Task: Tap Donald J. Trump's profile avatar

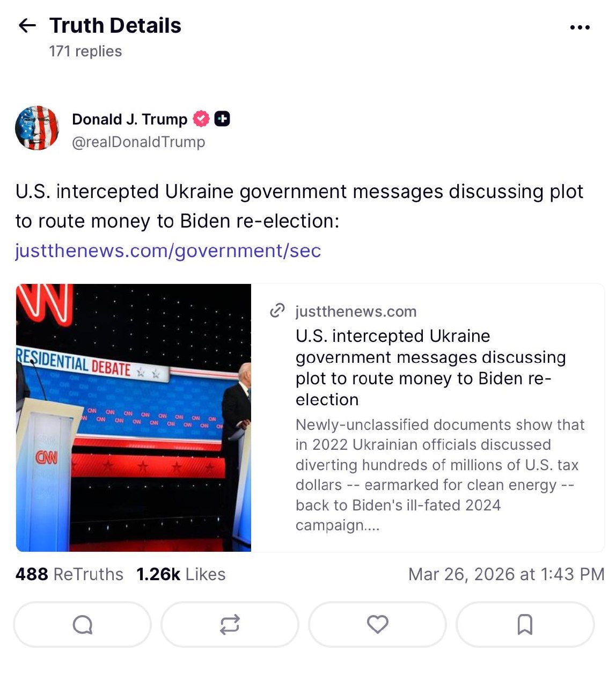Action: pyautogui.click(x=37, y=128)
